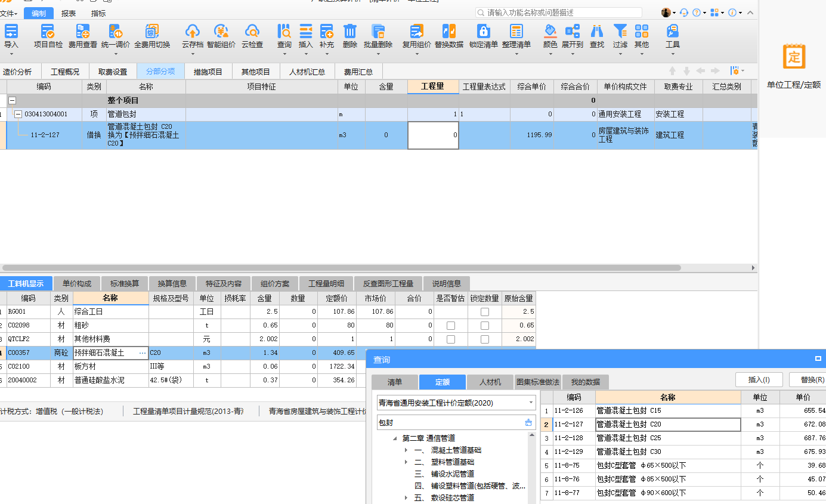
Task: Run 项目自检 project self-check
Action: click(48, 31)
